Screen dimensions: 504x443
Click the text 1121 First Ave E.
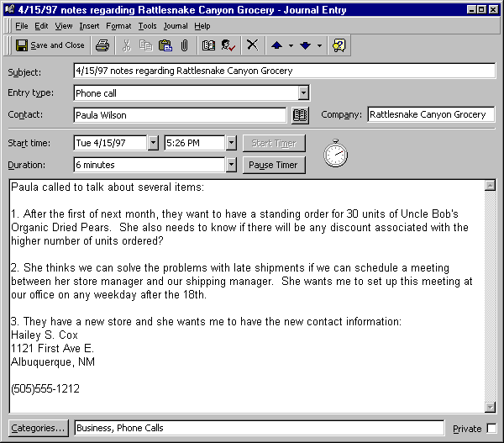click(x=52, y=348)
